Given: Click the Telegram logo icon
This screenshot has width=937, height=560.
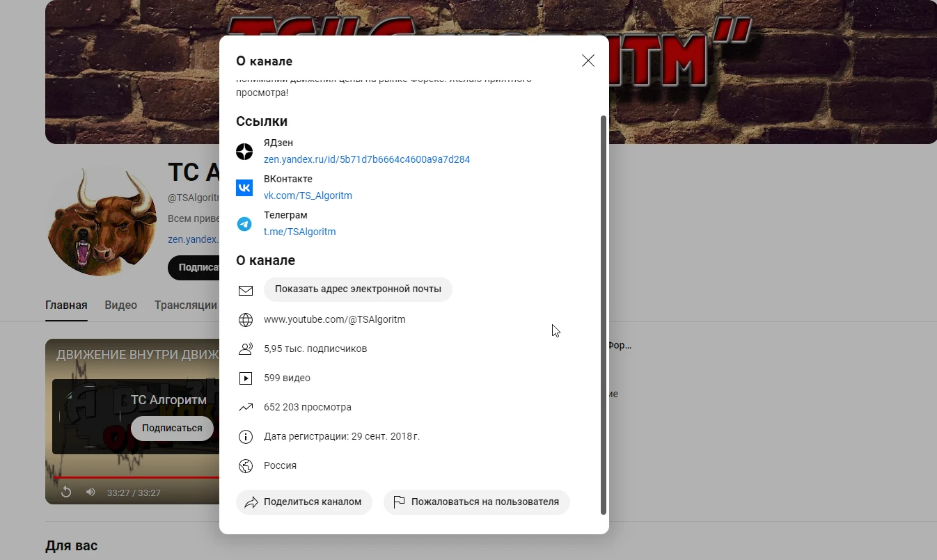Looking at the screenshot, I should 244,223.
